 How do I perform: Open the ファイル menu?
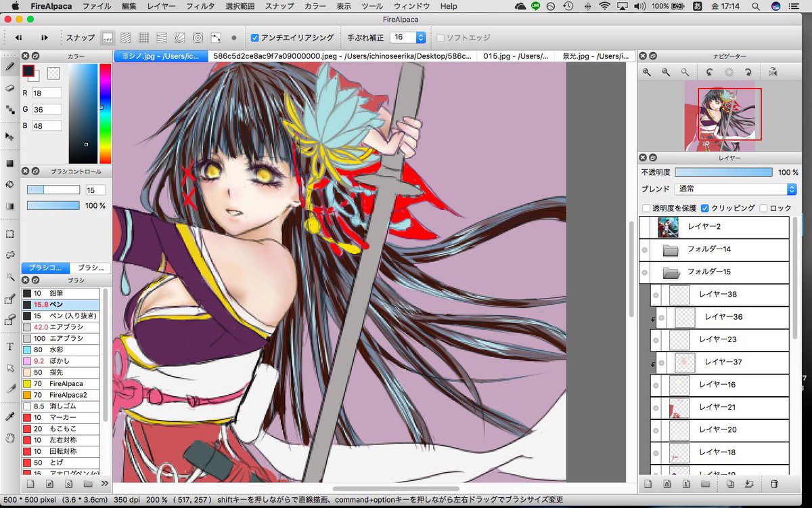(x=97, y=6)
